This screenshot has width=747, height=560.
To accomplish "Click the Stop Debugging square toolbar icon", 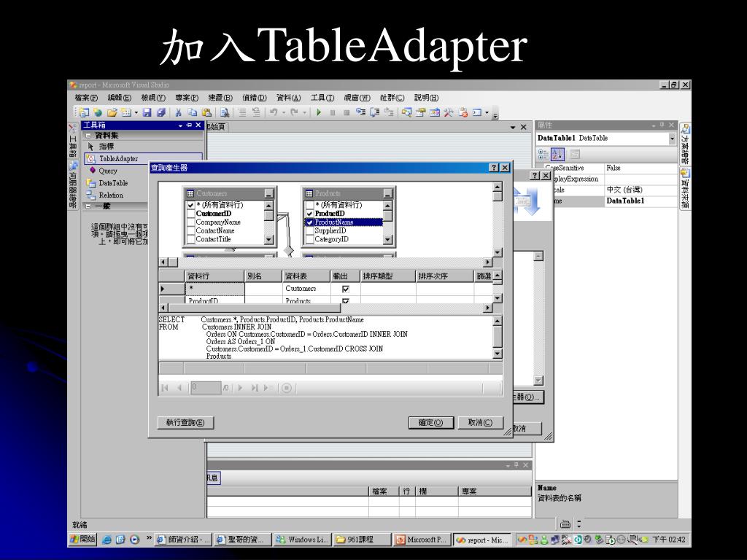I will [347, 112].
